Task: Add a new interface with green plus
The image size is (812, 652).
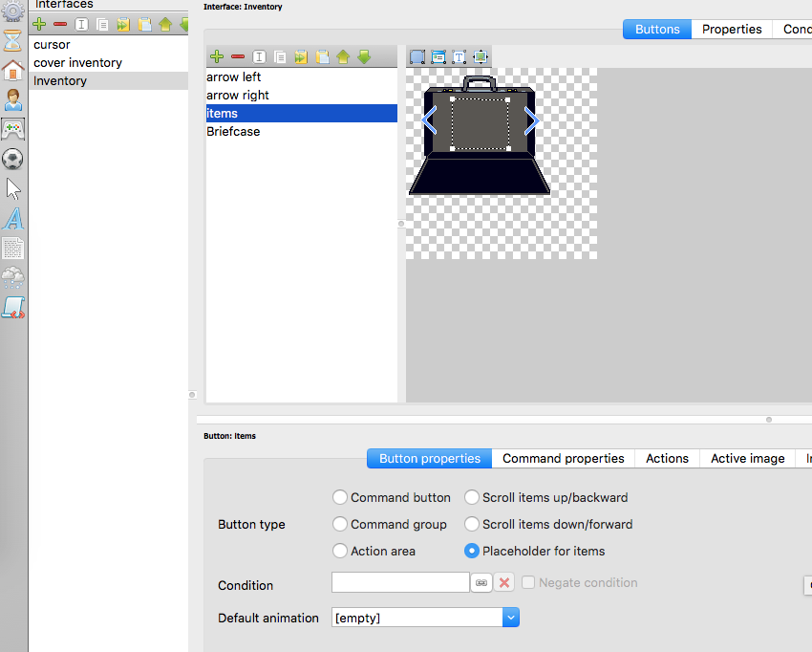Action: click(39, 24)
